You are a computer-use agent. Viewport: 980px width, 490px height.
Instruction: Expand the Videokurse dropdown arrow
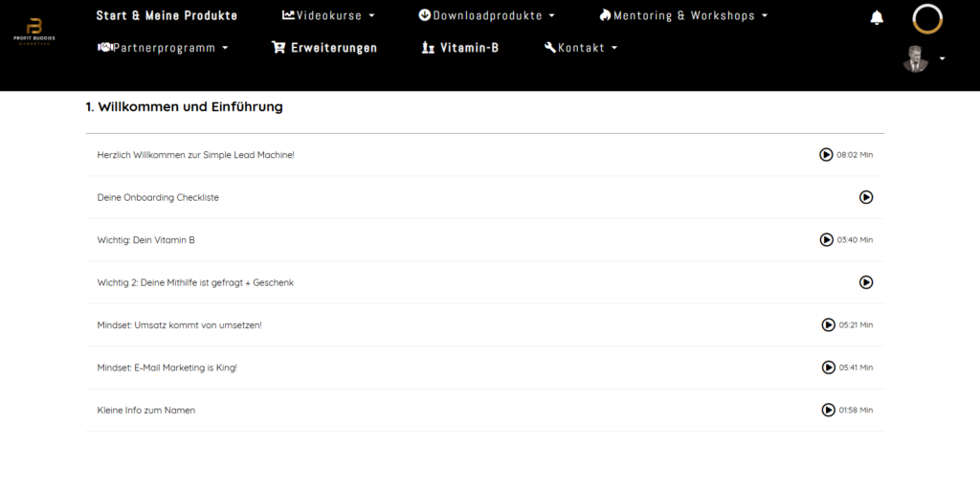(x=372, y=15)
